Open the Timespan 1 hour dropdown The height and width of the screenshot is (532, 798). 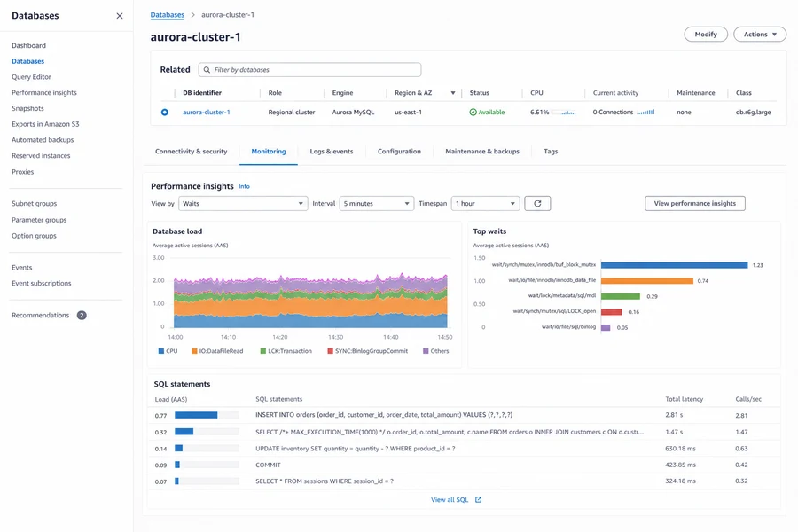[x=486, y=204]
